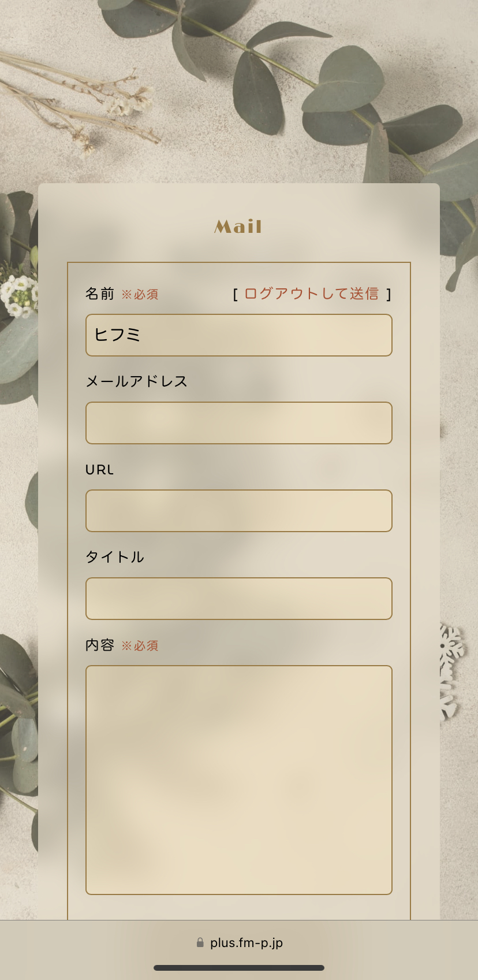Click the メールアドレス input box

pyautogui.click(x=239, y=423)
